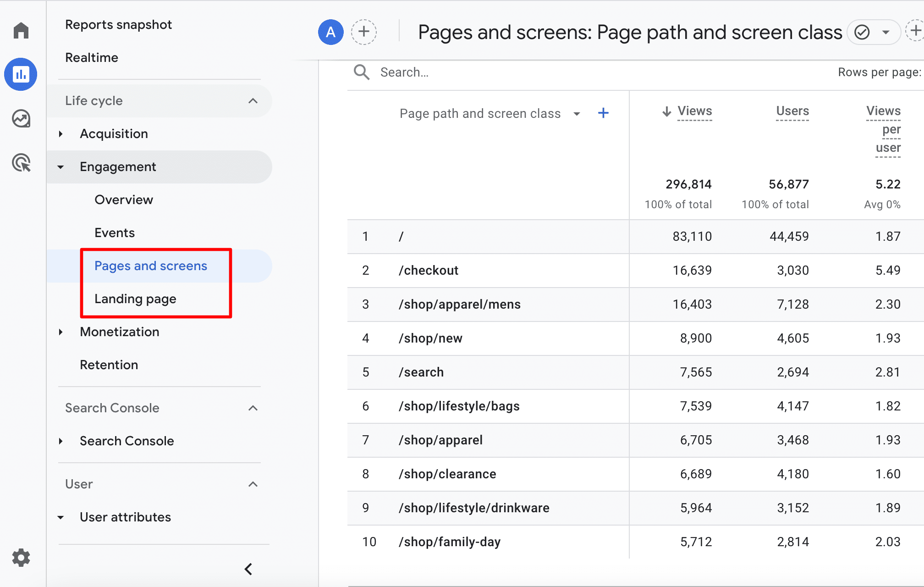Image resolution: width=924 pixels, height=587 pixels.
Task: Open the data quality checkmark icon
Action: pos(863,32)
